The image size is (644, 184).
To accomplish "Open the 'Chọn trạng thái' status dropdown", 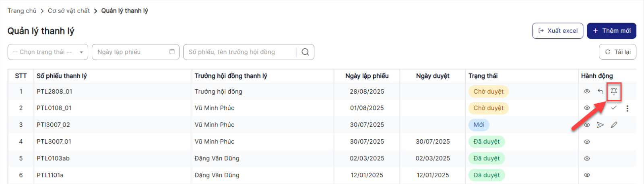I will pos(47,52).
